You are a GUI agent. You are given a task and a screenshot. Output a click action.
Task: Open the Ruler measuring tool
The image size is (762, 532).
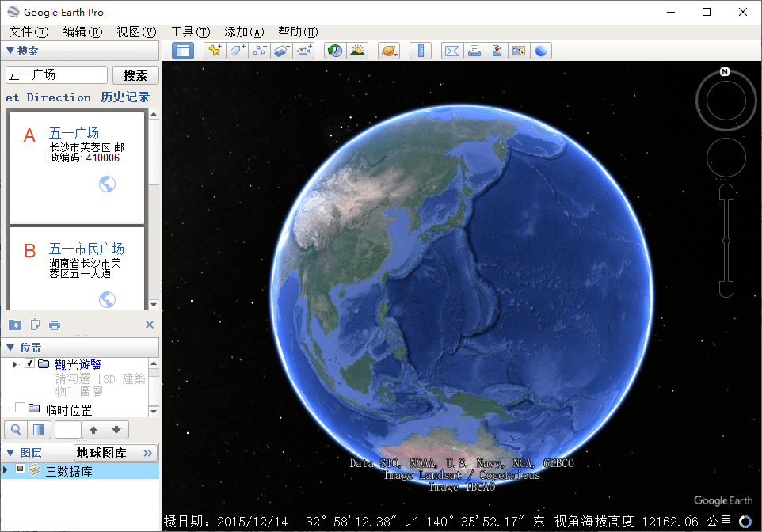(421, 51)
